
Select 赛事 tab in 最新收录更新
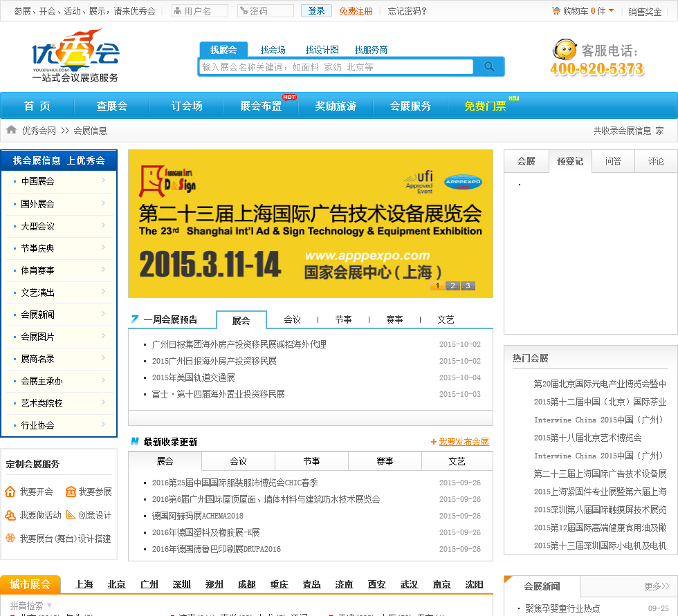[x=385, y=461]
